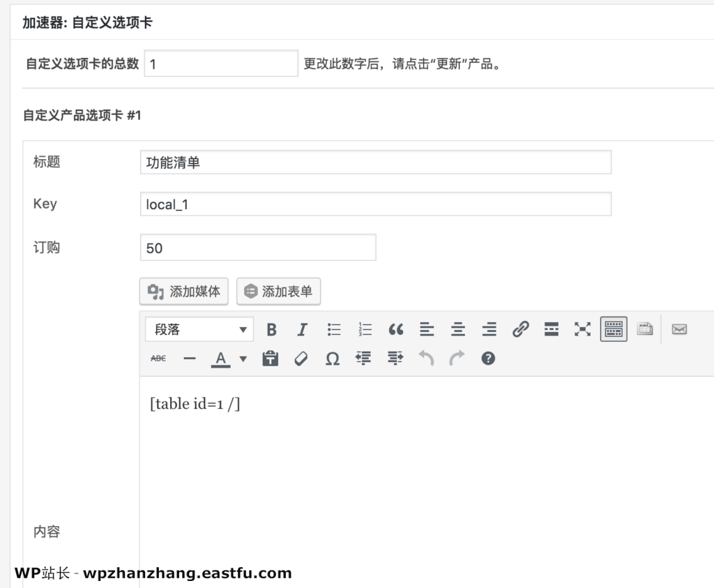
Task: Open the keyboard shortcuts help
Action: [x=488, y=359]
